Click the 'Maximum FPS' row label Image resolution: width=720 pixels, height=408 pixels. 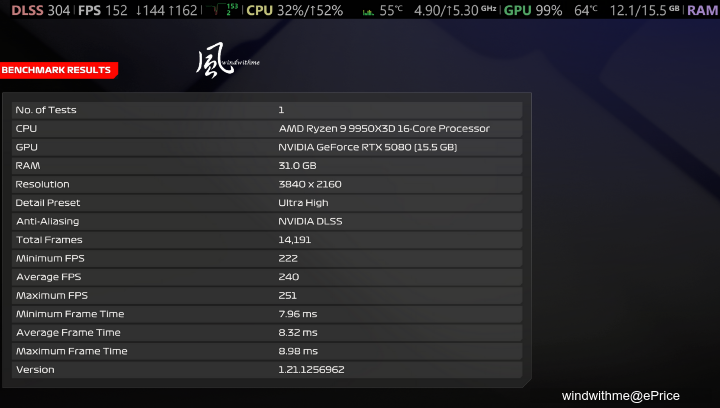[52, 296]
